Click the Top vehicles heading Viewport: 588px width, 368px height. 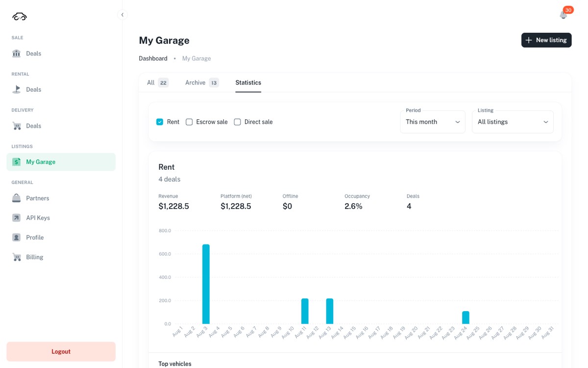175,364
